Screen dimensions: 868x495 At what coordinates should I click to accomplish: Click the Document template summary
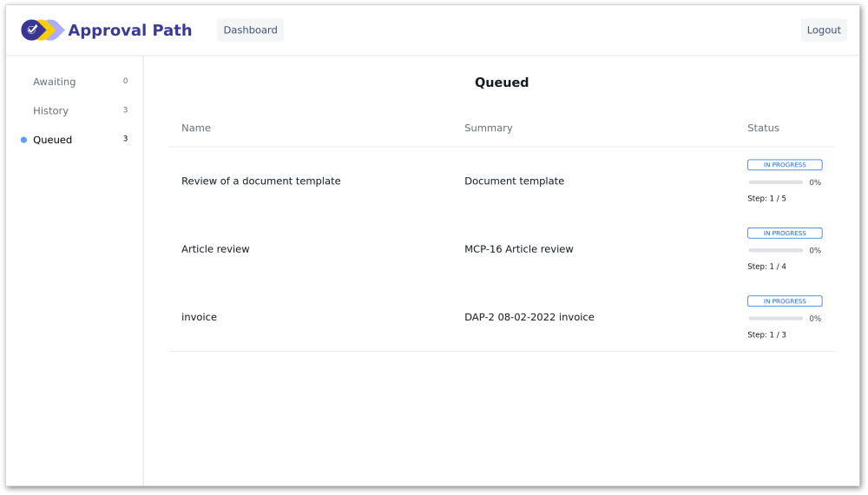[514, 181]
